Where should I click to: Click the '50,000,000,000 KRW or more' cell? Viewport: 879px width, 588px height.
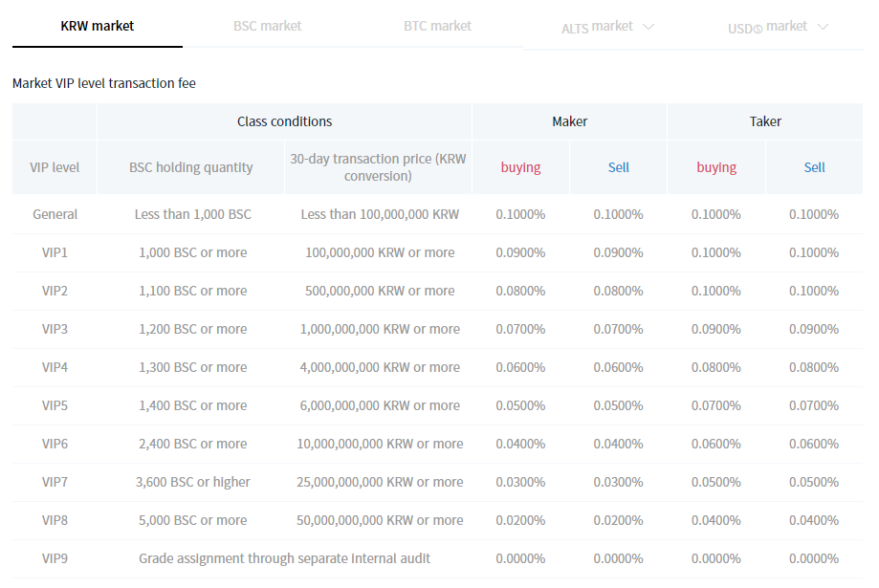click(380, 520)
